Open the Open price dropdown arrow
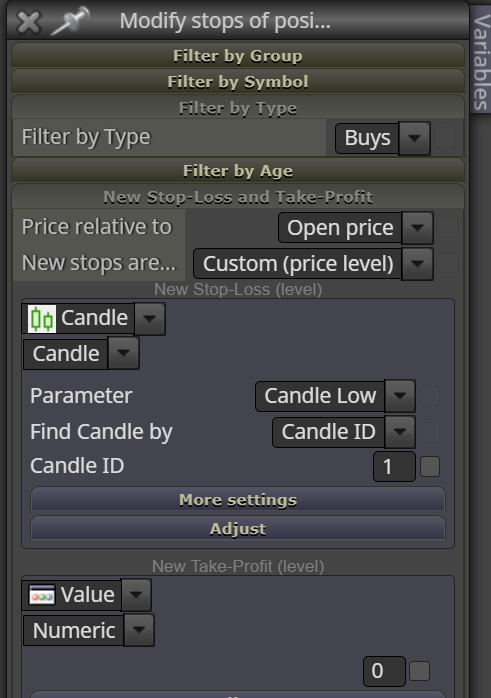The image size is (491, 698). [x=418, y=228]
